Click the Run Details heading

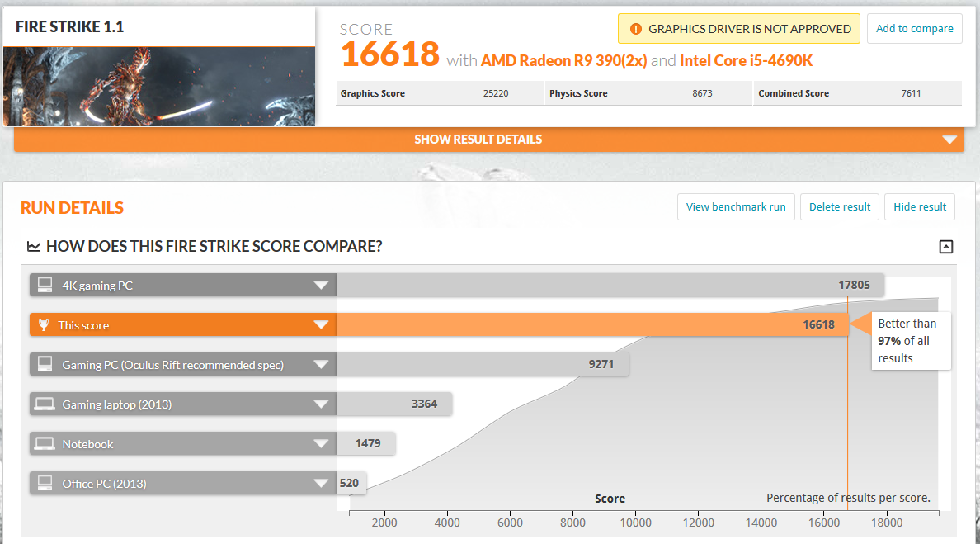(x=72, y=207)
